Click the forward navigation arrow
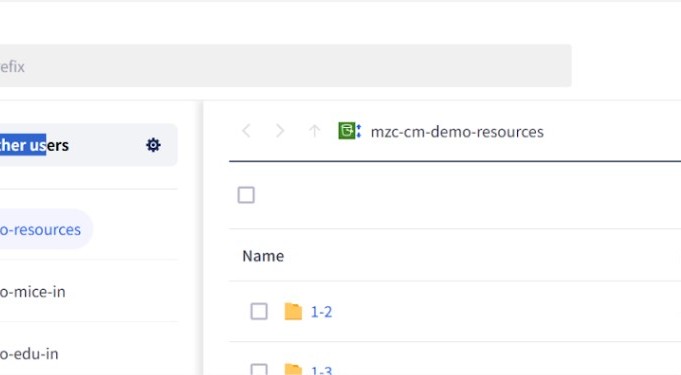This screenshot has width=681, height=375. click(280, 131)
